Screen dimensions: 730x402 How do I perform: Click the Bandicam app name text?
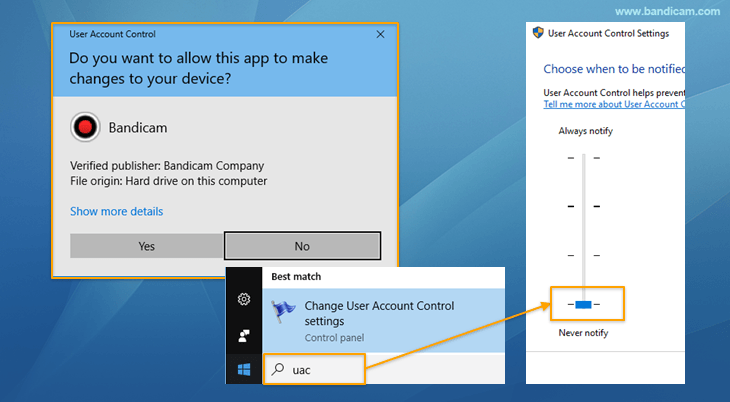click(138, 128)
